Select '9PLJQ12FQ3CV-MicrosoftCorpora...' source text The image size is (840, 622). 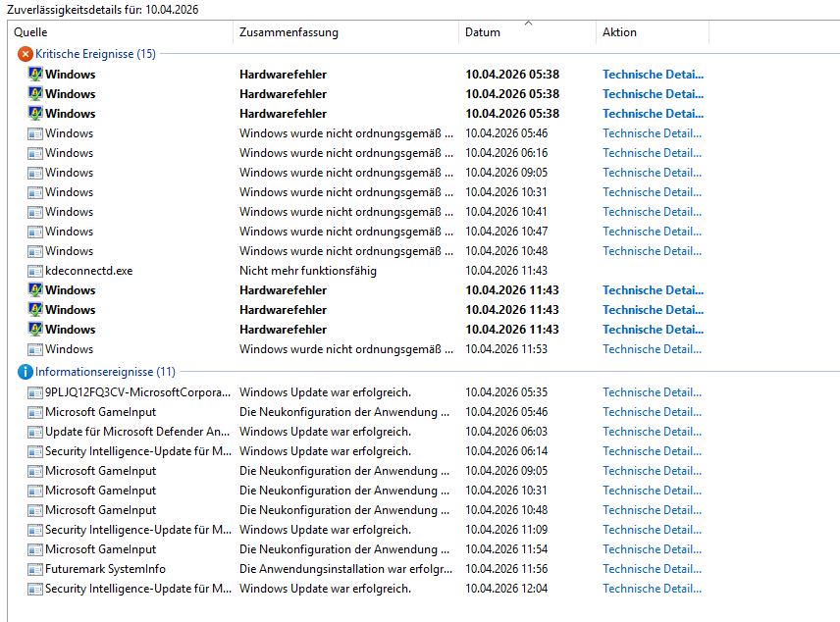pyautogui.click(x=137, y=392)
